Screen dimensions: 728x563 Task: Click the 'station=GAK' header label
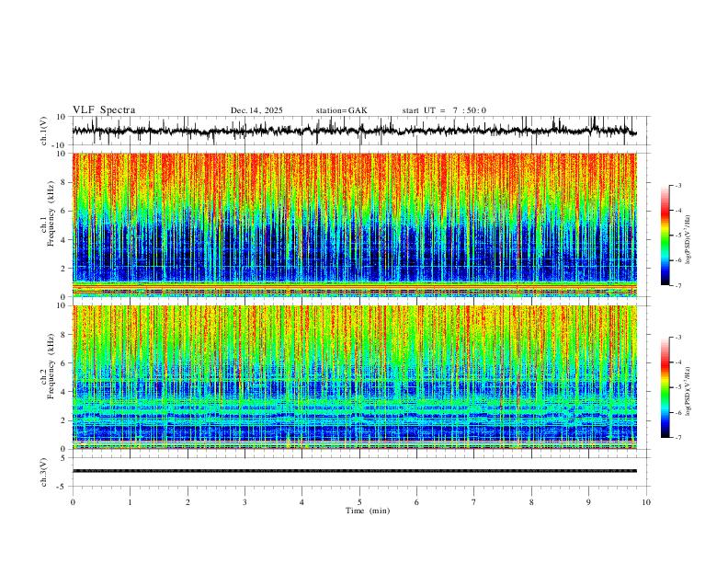pos(341,110)
